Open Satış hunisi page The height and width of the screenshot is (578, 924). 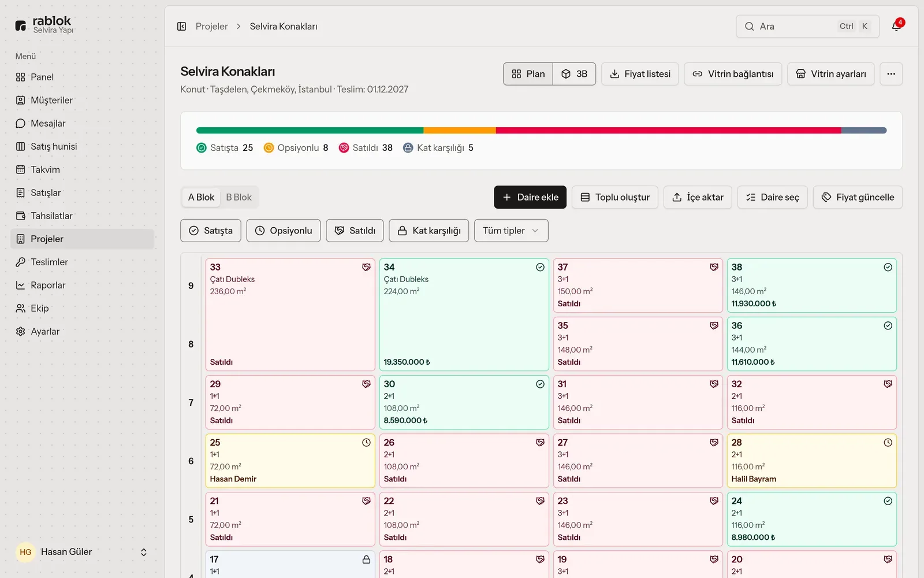click(x=82, y=146)
